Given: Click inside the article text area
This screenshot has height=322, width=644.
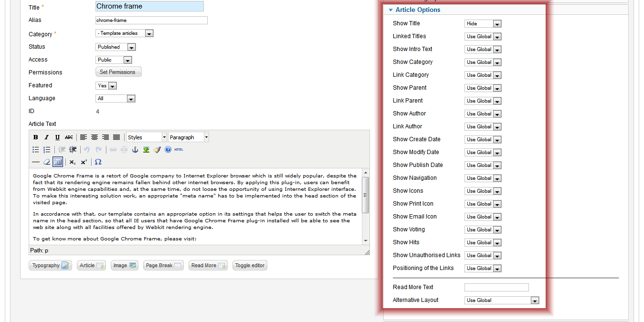Looking at the screenshot, I should [195, 207].
